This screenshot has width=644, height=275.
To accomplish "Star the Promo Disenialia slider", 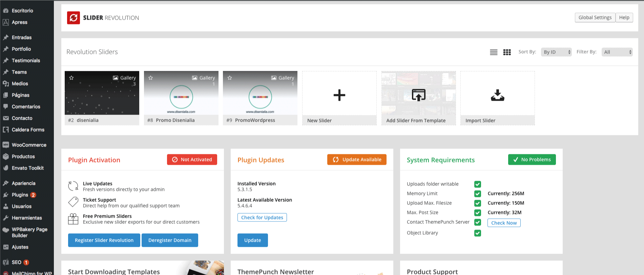I will click(x=151, y=78).
